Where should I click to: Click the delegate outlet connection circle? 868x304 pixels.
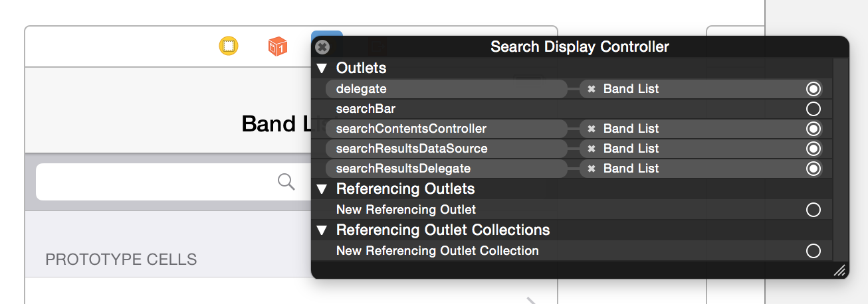point(813,89)
